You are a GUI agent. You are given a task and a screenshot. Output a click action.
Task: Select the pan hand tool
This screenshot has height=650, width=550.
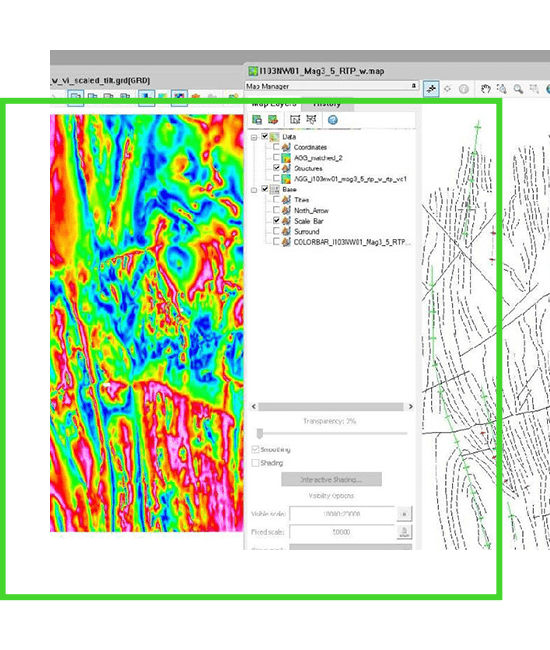(485, 89)
